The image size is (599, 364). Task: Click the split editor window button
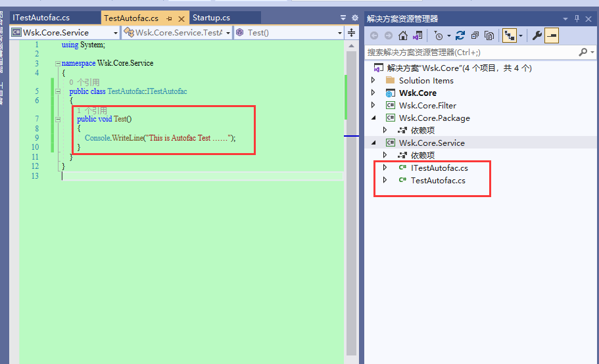[352, 32]
